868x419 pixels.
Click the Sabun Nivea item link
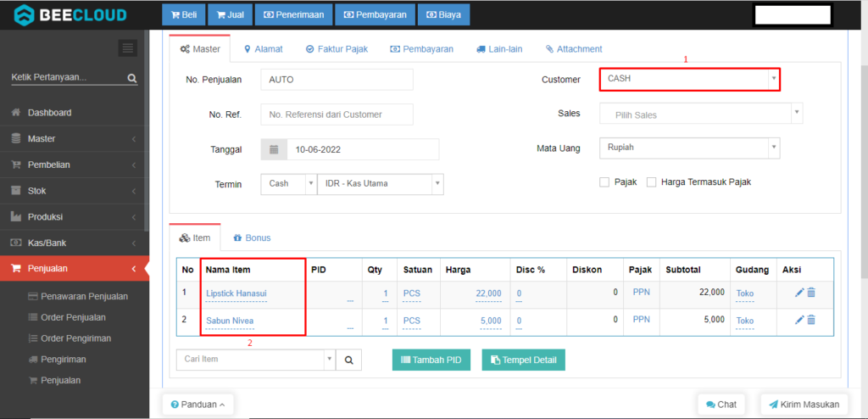coord(230,321)
